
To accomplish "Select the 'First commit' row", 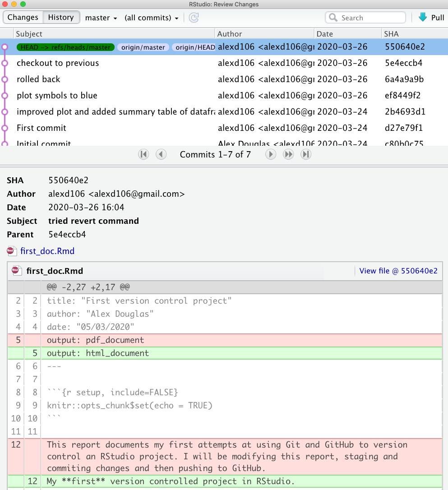I will click(42, 128).
